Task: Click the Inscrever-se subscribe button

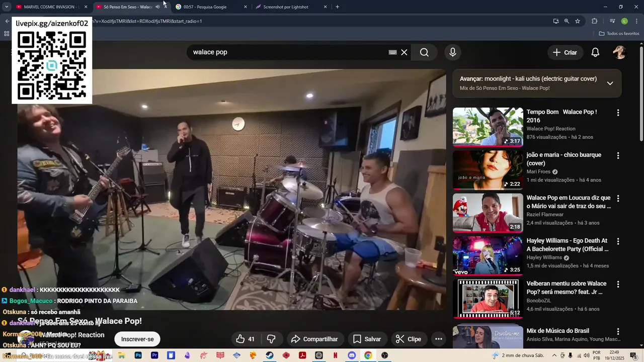Action: (137, 339)
